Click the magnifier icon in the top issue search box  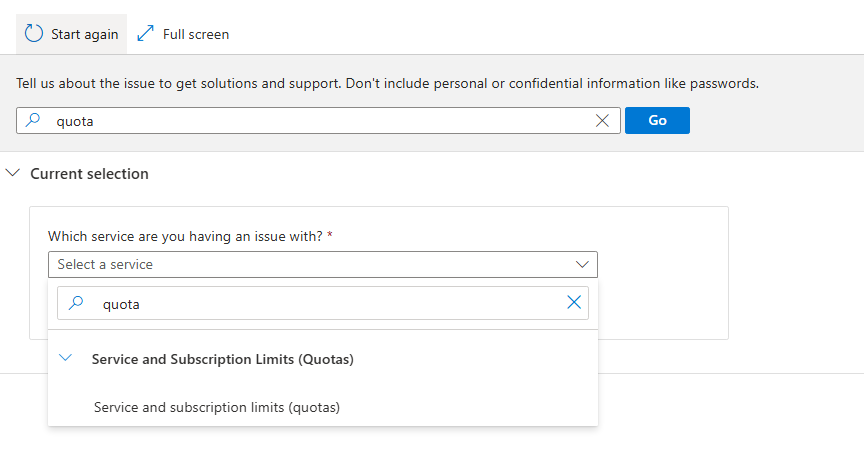click(33, 120)
